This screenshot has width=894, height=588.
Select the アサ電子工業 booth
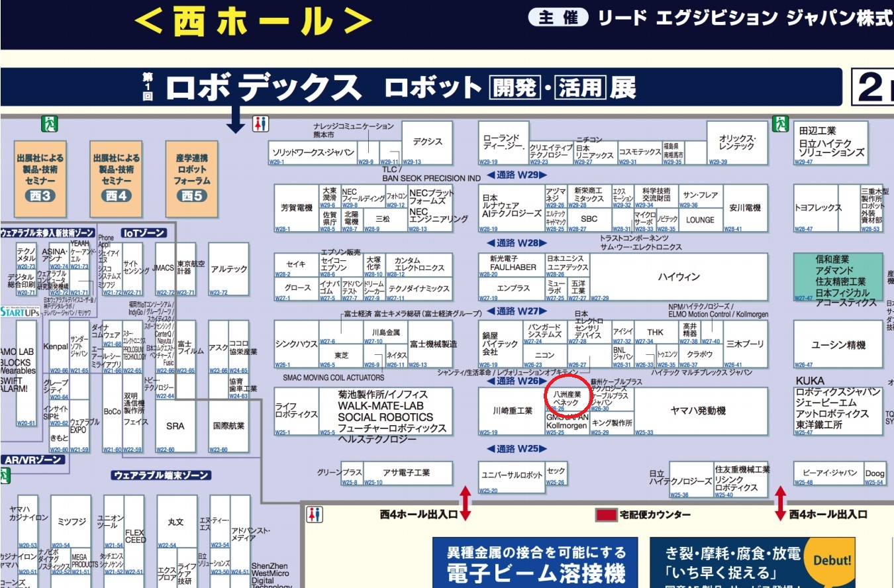[x=408, y=473]
